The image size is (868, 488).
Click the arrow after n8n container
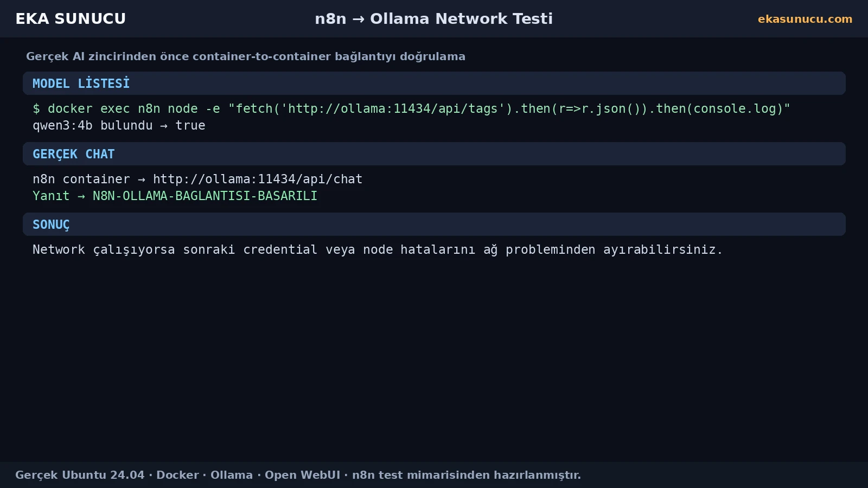click(142, 179)
